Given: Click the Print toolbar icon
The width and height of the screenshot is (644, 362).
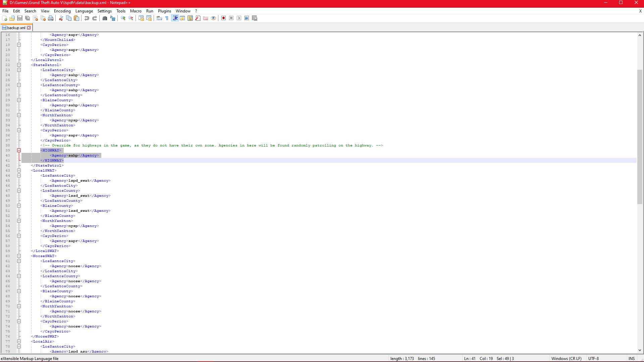Looking at the screenshot, I should (x=51, y=18).
